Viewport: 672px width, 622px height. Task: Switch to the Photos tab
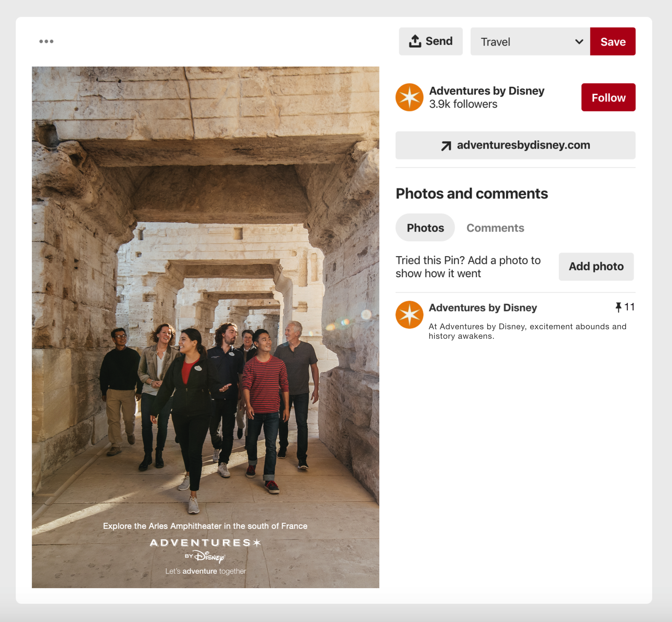[x=425, y=228]
